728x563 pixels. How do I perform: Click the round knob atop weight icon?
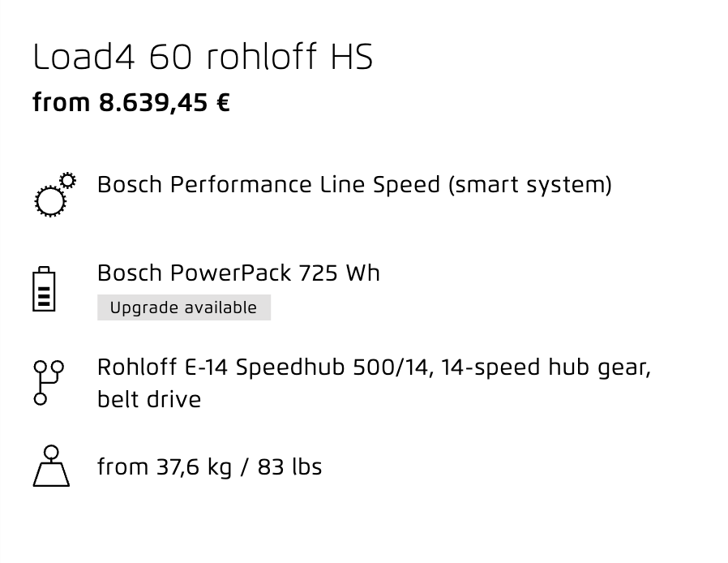51,452
